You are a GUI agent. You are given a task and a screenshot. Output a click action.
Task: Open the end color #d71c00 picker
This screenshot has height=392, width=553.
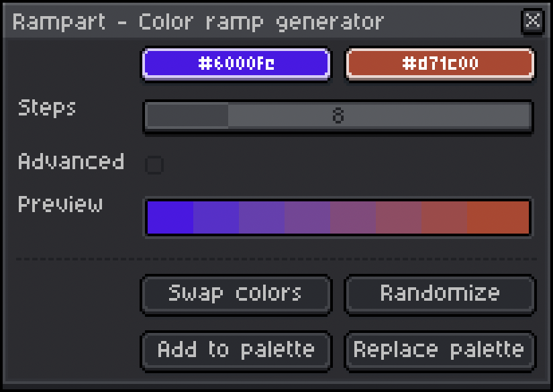pos(440,64)
